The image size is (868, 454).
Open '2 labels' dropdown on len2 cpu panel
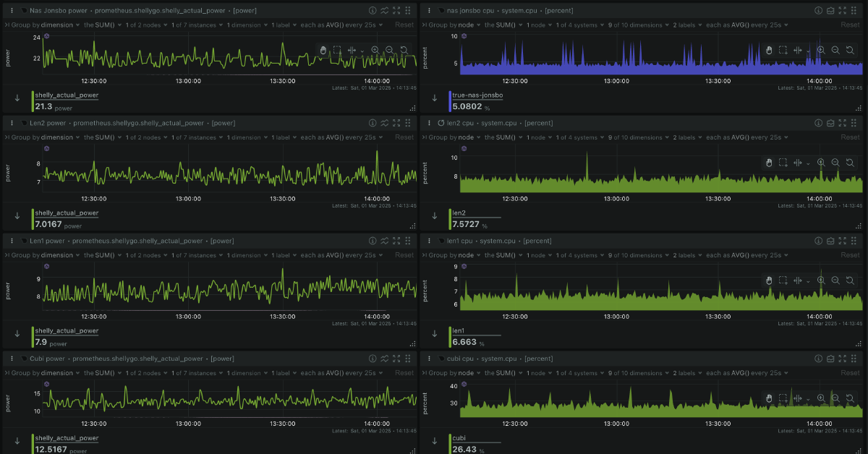click(689, 137)
